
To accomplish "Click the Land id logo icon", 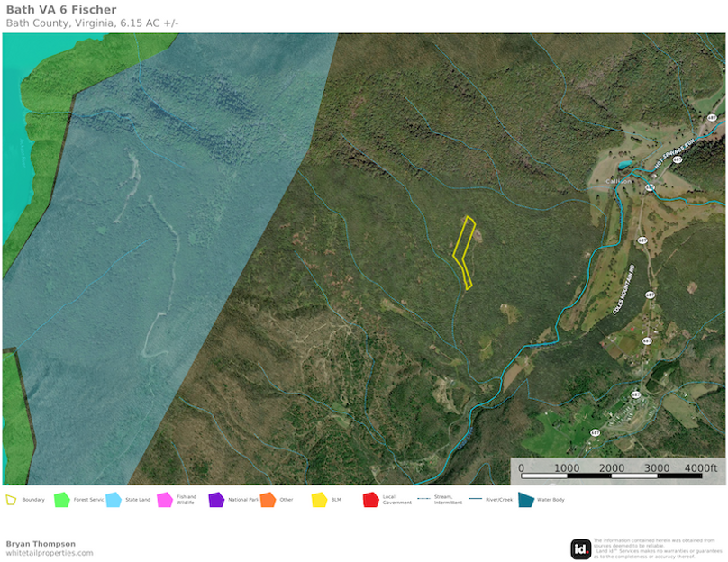I will [581, 548].
